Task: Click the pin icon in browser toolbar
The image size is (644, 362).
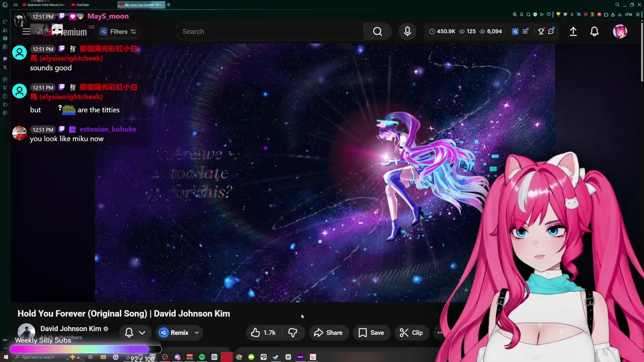Action: (522, 14)
